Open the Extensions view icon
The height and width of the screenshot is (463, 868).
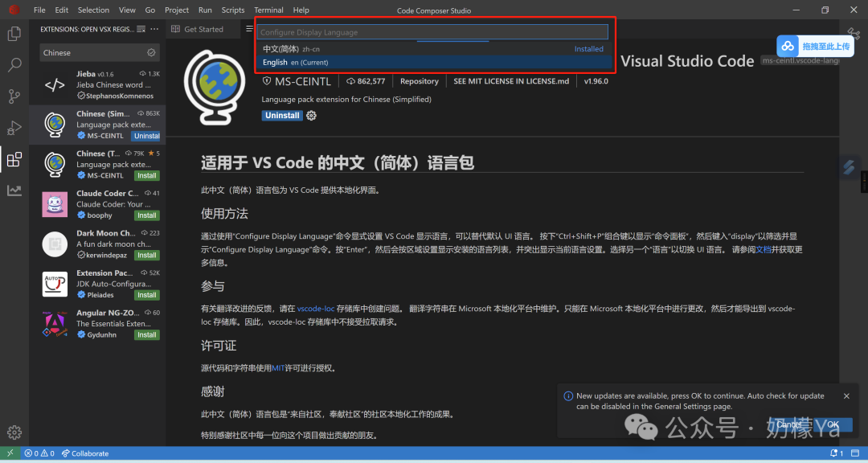14,159
